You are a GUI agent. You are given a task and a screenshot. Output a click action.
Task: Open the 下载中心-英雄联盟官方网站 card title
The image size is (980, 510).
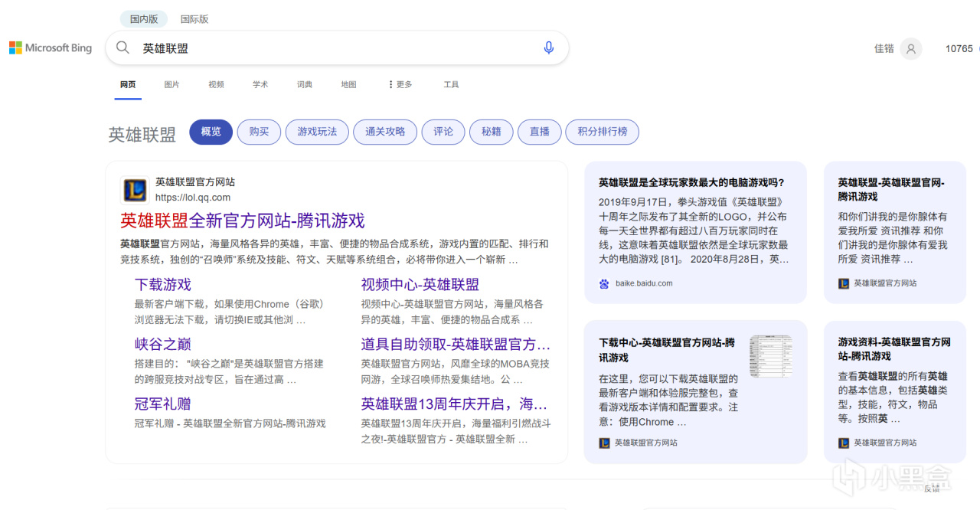[x=667, y=350]
